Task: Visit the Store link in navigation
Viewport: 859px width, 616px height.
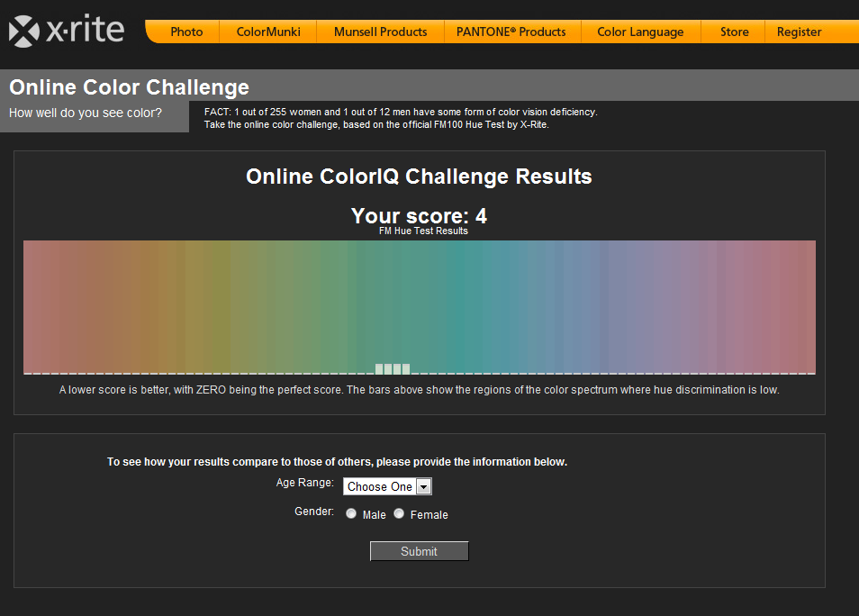Action: click(x=734, y=32)
